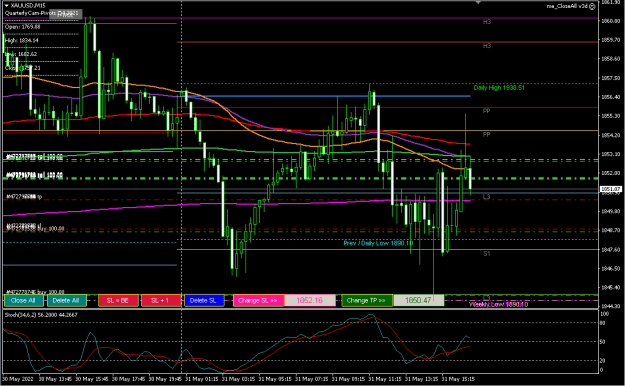Click the S1 pivot level label

(487, 254)
